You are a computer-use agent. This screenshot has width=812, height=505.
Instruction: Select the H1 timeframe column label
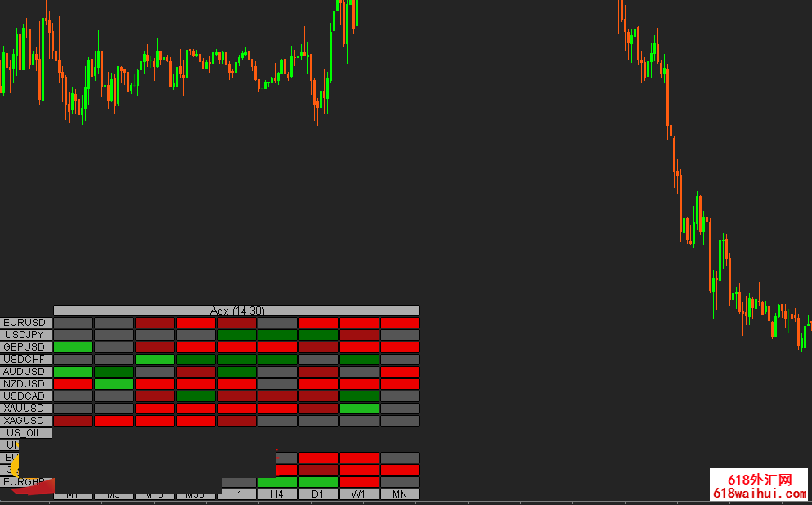pyautogui.click(x=236, y=494)
